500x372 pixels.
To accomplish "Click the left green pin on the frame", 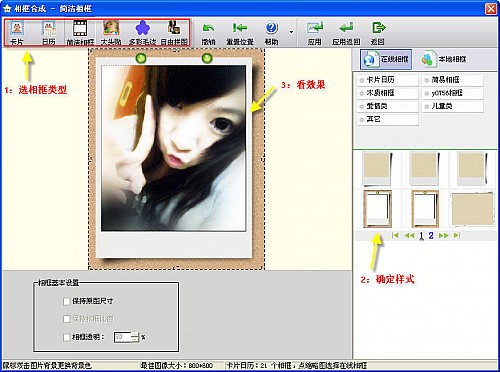I will 141,58.
